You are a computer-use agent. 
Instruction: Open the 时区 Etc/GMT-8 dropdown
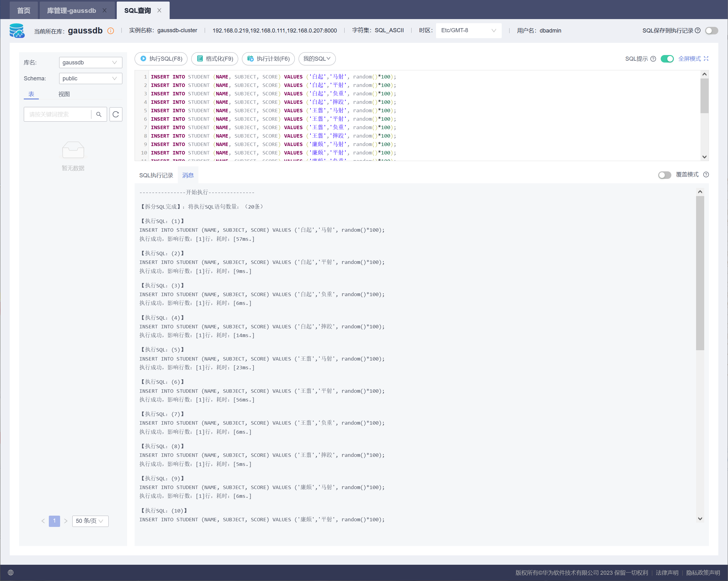pyautogui.click(x=468, y=30)
